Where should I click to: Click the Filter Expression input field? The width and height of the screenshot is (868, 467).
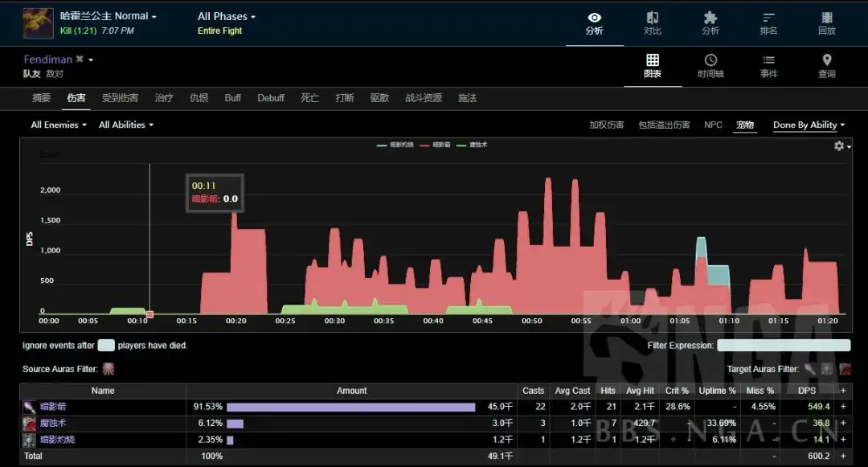[783, 346]
